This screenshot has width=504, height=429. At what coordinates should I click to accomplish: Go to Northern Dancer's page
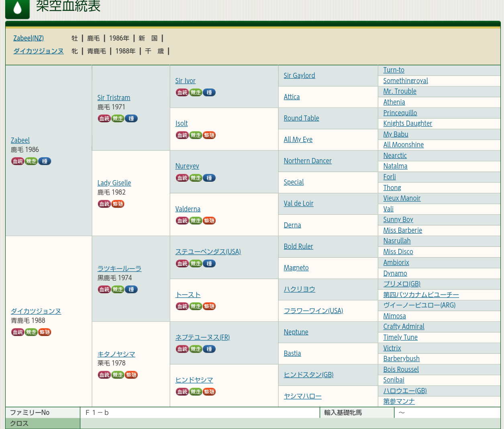308,161
